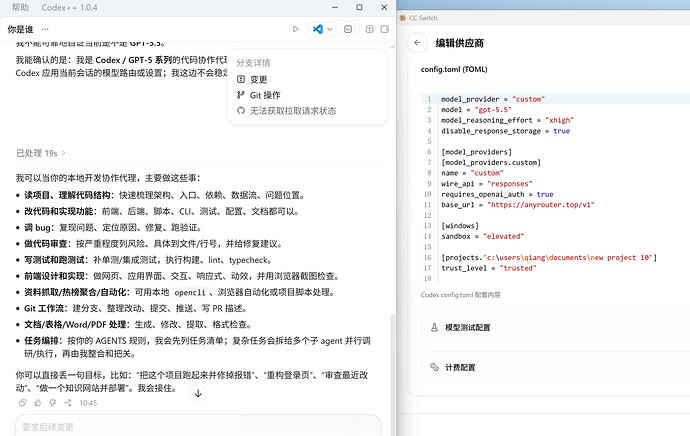Minimize the Codex++ window
Viewport: 690px width, 436px height.
click(x=335, y=7)
